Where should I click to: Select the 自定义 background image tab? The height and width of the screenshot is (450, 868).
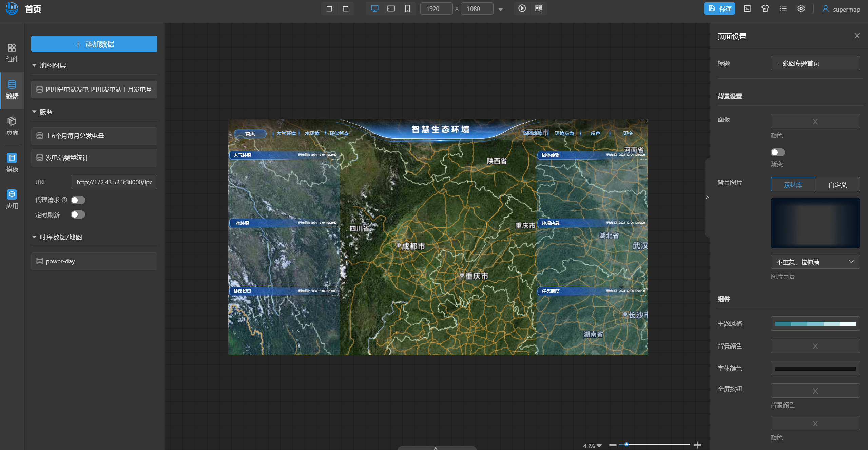pyautogui.click(x=837, y=185)
